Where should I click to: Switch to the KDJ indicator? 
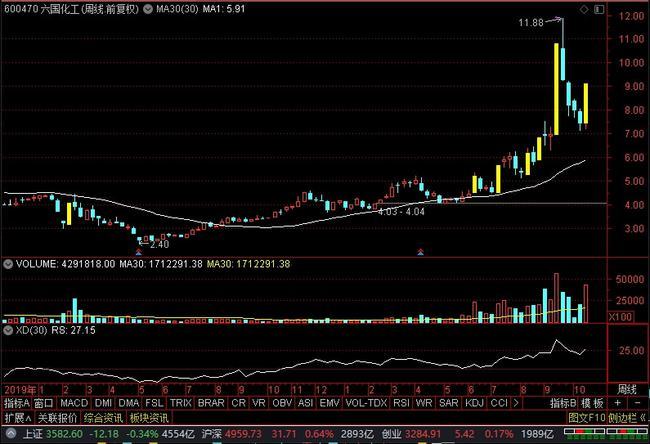(475, 403)
